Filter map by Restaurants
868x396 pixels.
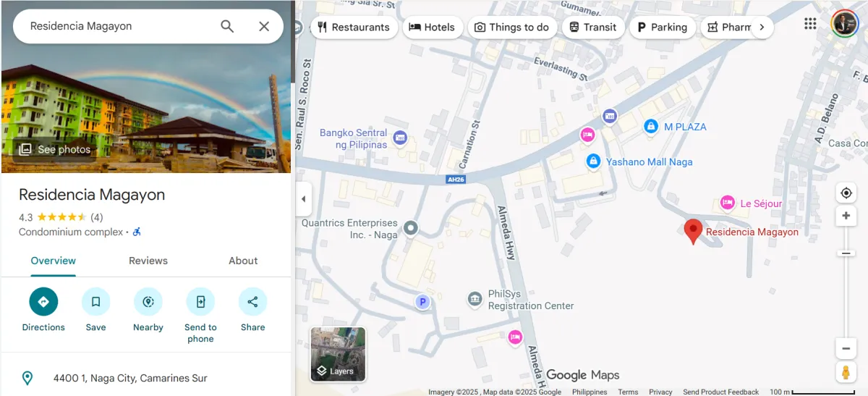click(354, 28)
